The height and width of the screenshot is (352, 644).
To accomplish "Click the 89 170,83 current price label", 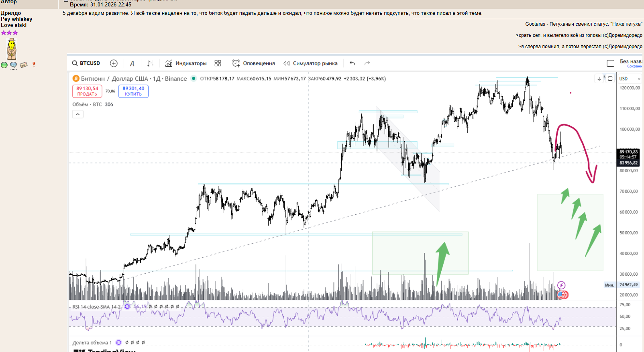I will (628, 152).
